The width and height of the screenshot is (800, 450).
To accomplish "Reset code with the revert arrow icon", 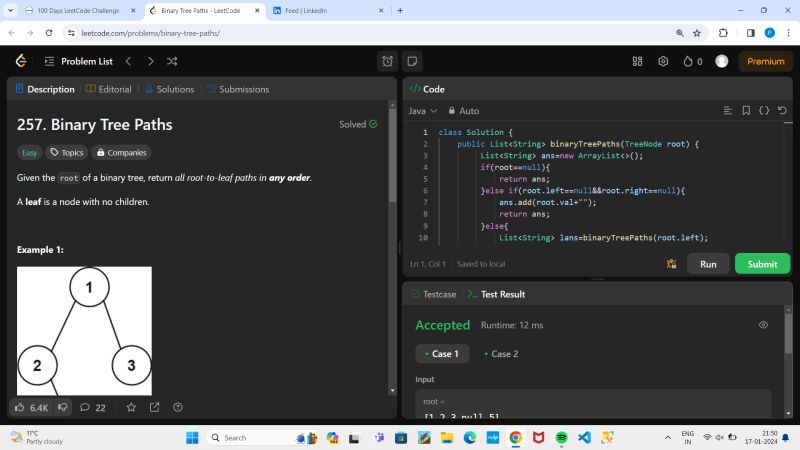I will pos(782,111).
